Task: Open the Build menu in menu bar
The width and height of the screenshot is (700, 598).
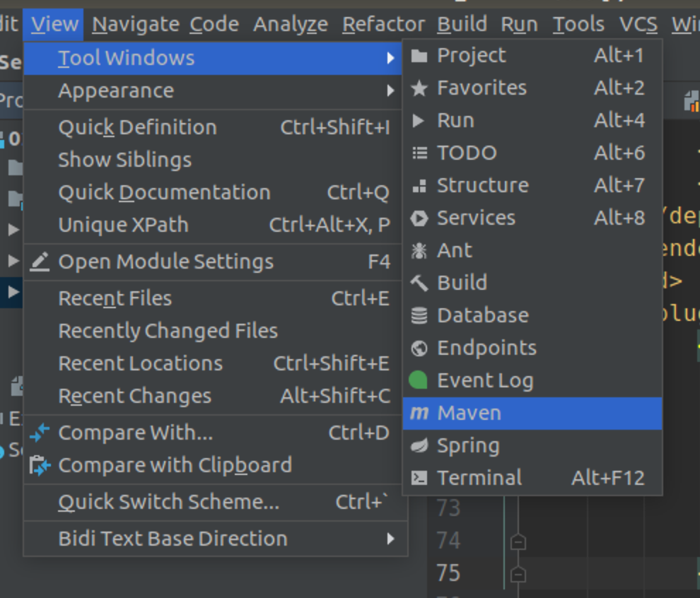Action: click(x=462, y=24)
